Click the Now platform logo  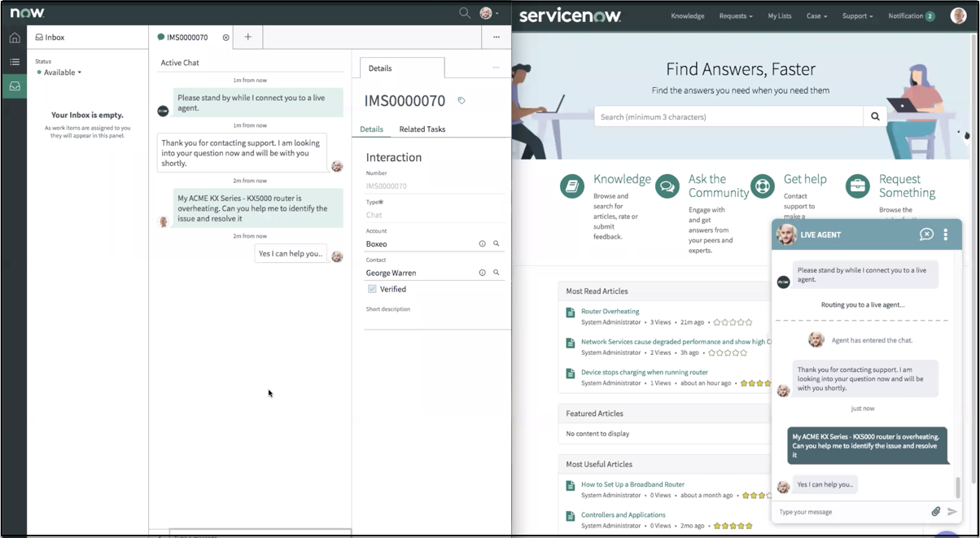point(28,12)
